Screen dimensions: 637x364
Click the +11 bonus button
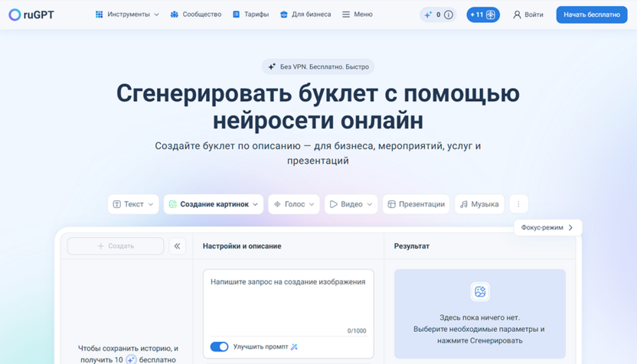[x=482, y=15]
